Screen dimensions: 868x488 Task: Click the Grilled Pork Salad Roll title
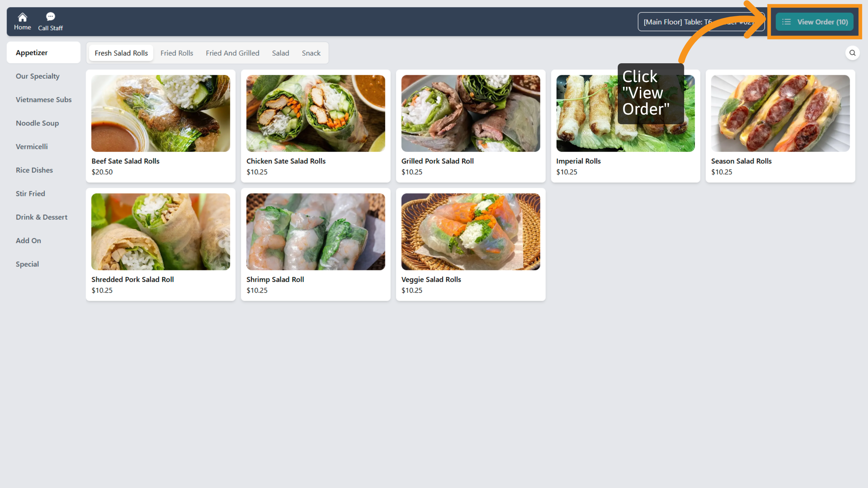(437, 161)
